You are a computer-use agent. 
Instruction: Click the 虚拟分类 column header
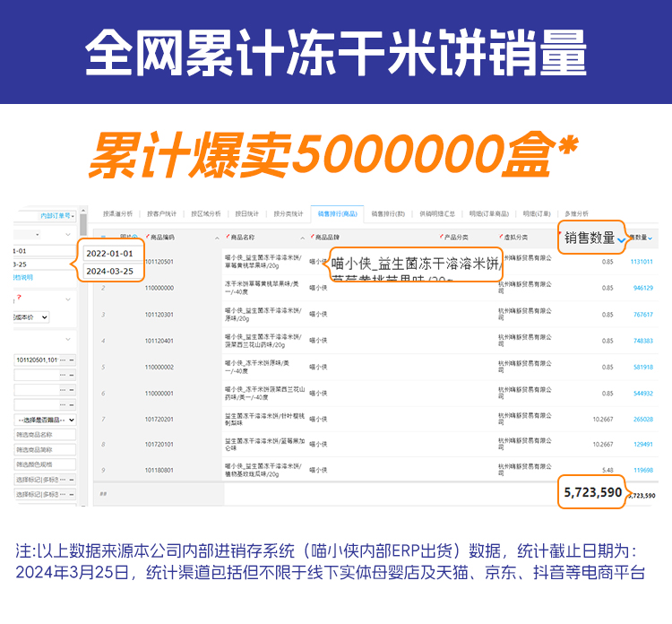coord(514,238)
